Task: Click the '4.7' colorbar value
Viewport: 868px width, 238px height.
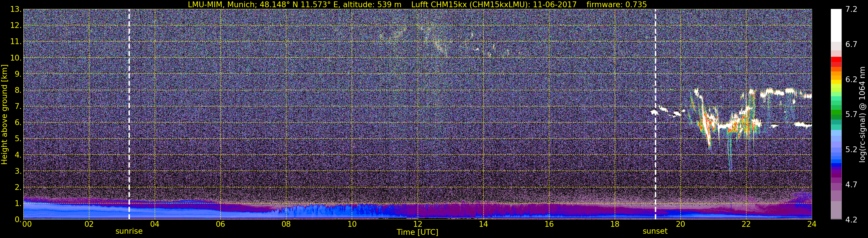Action: point(851,184)
